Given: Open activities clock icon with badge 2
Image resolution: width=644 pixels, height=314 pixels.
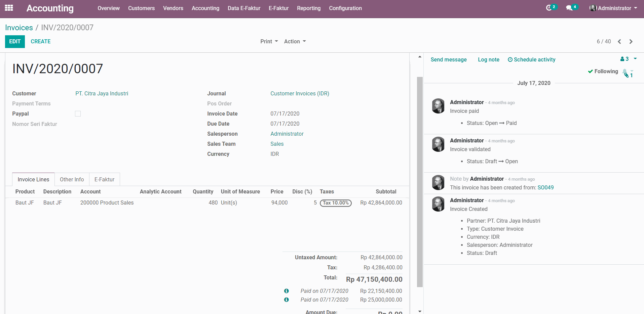Looking at the screenshot, I should 549,8.
